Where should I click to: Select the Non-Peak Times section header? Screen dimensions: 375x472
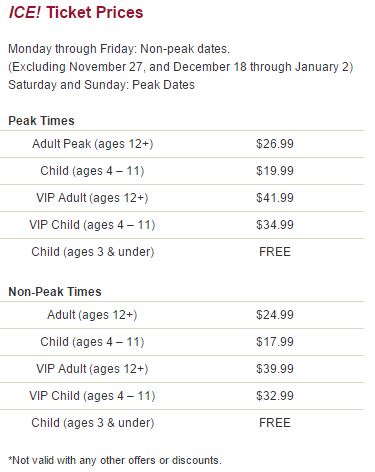click(x=55, y=292)
